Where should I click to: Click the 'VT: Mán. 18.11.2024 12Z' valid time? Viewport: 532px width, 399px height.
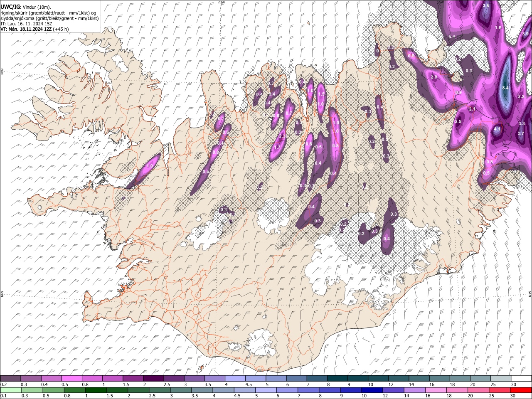26,29
